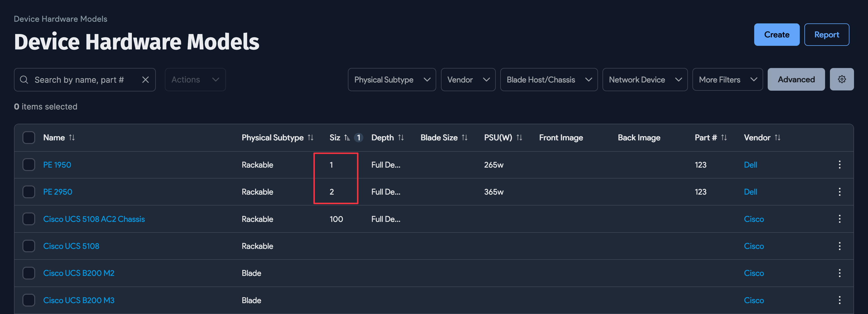This screenshot has height=314, width=868.
Task: Clear the search field with X icon
Action: tap(145, 80)
